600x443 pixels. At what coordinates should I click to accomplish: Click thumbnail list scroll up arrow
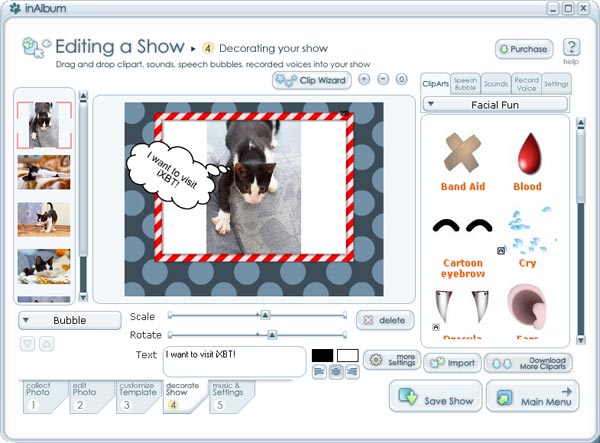pyautogui.click(x=83, y=96)
